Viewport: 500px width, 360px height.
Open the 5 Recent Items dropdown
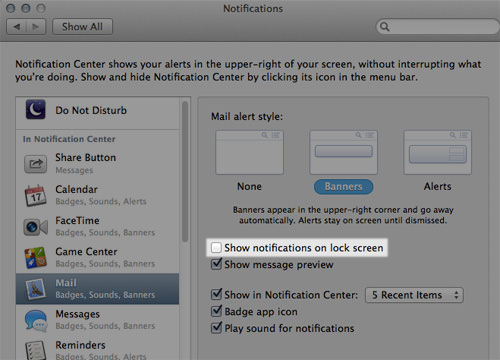tap(414, 295)
